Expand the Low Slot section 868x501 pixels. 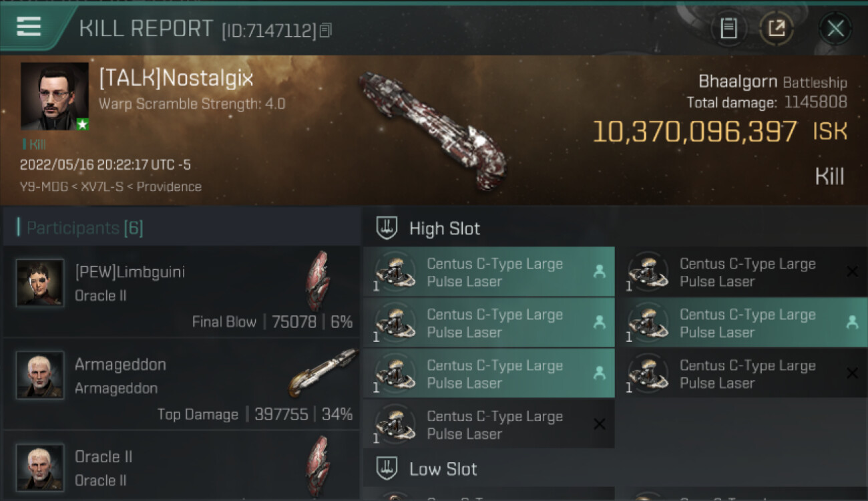tap(443, 469)
